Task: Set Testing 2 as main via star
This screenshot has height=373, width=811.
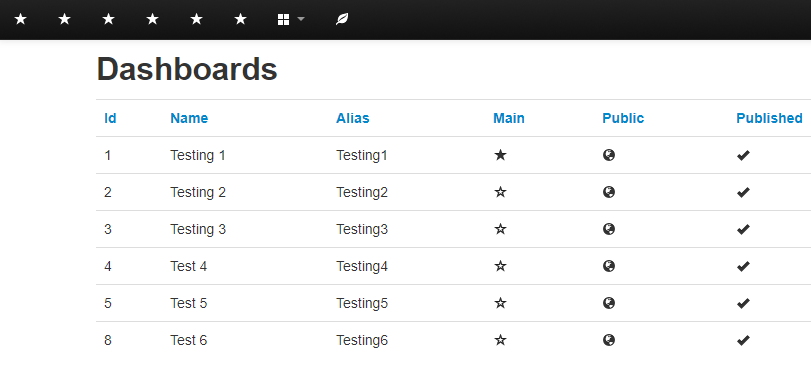Action: (x=500, y=192)
